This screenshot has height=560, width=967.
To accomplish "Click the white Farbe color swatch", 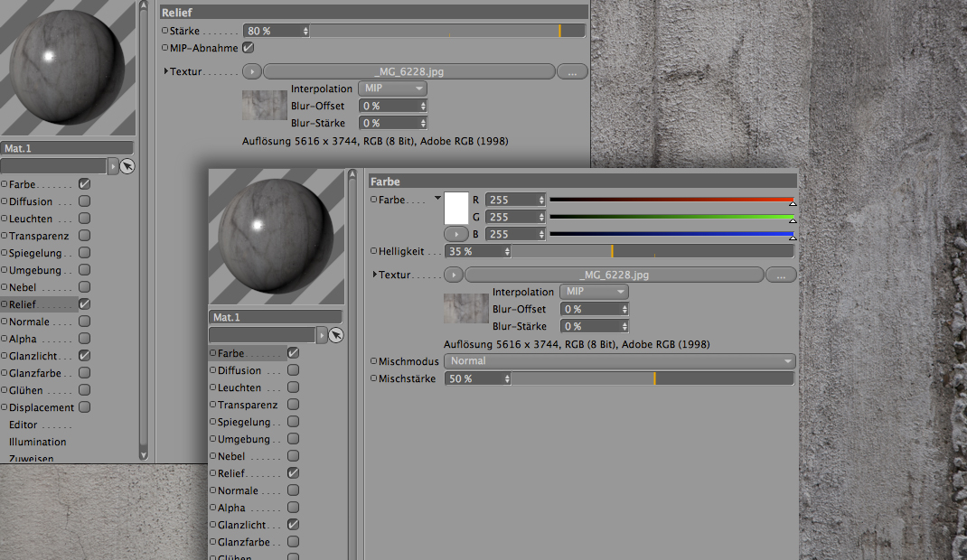I will pyautogui.click(x=456, y=208).
